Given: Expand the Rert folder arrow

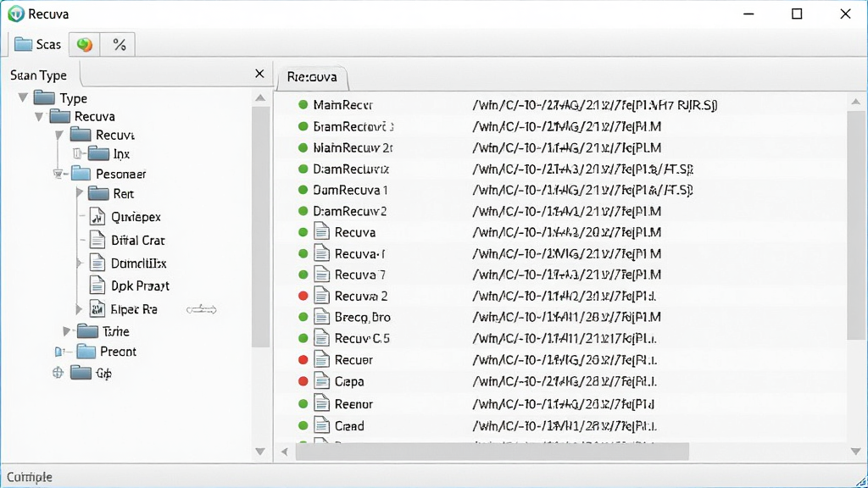Looking at the screenshot, I should pyautogui.click(x=79, y=193).
